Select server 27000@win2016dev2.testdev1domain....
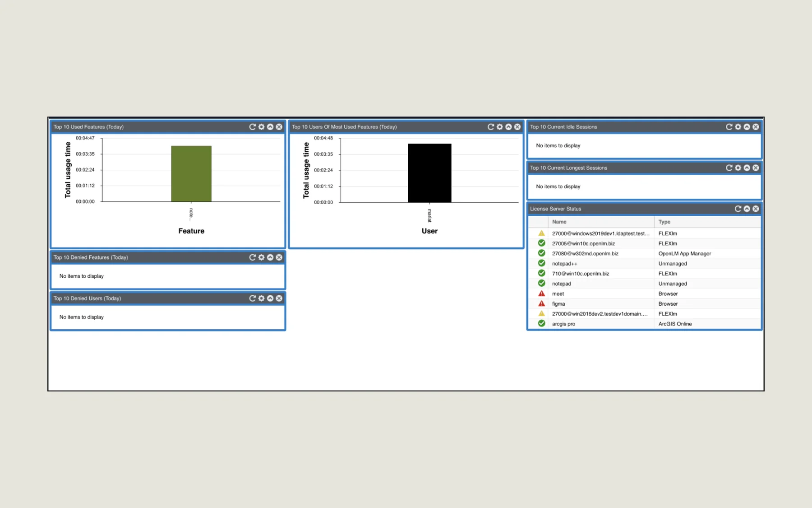This screenshot has height=508, width=812. (x=600, y=314)
